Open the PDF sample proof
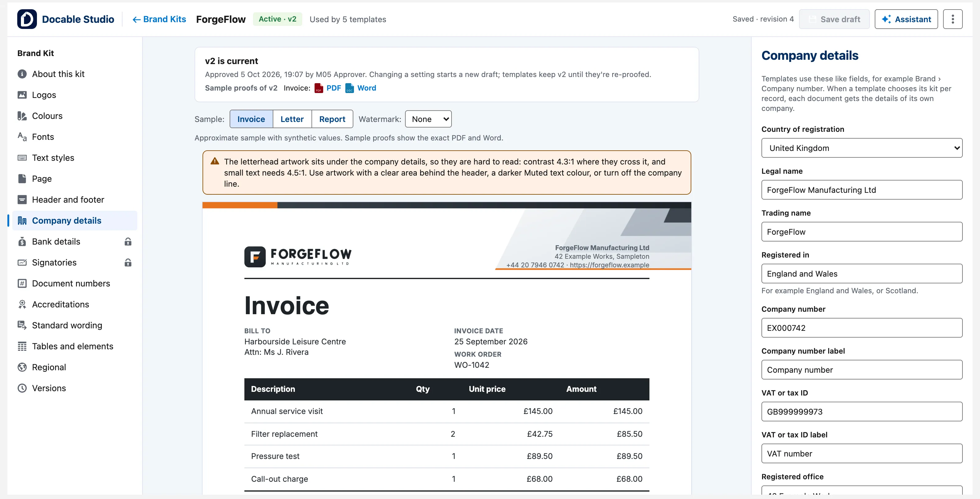Viewport: 980px width, 499px height. click(x=327, y=88)
